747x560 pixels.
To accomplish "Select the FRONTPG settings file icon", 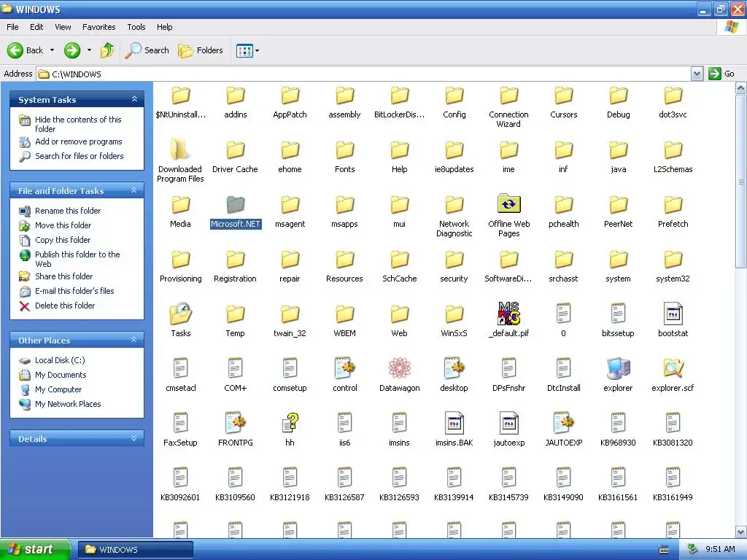I will click(x=235, y=423).
